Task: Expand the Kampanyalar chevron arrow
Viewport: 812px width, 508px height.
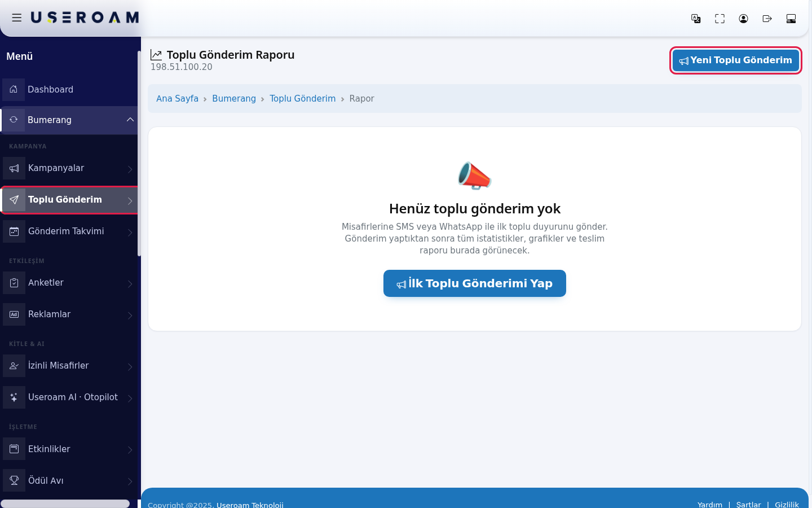Action: (x=130, y=169)
